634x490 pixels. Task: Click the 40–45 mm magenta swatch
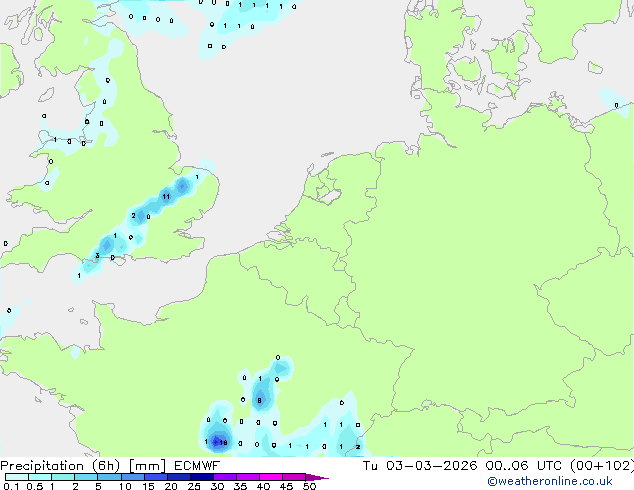pos(271,477)
